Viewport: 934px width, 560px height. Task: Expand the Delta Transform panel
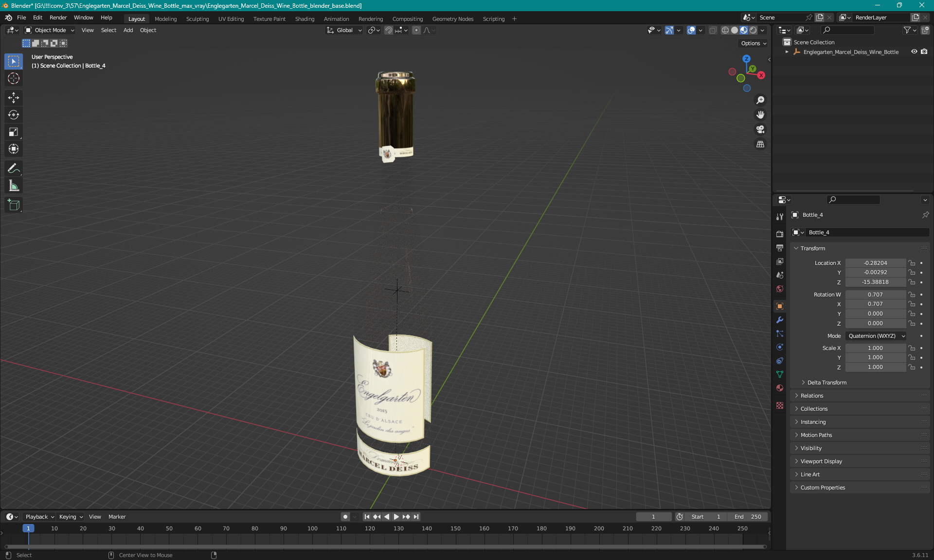[827, 383]
